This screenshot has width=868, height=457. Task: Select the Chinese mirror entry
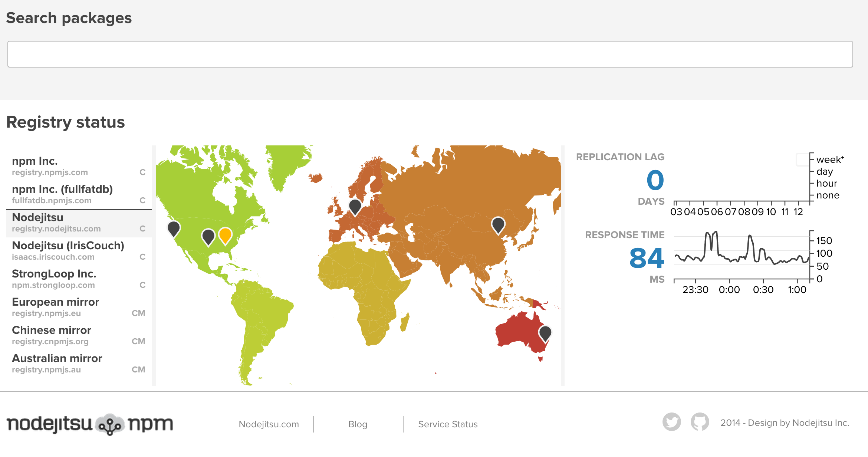[79, 336]
